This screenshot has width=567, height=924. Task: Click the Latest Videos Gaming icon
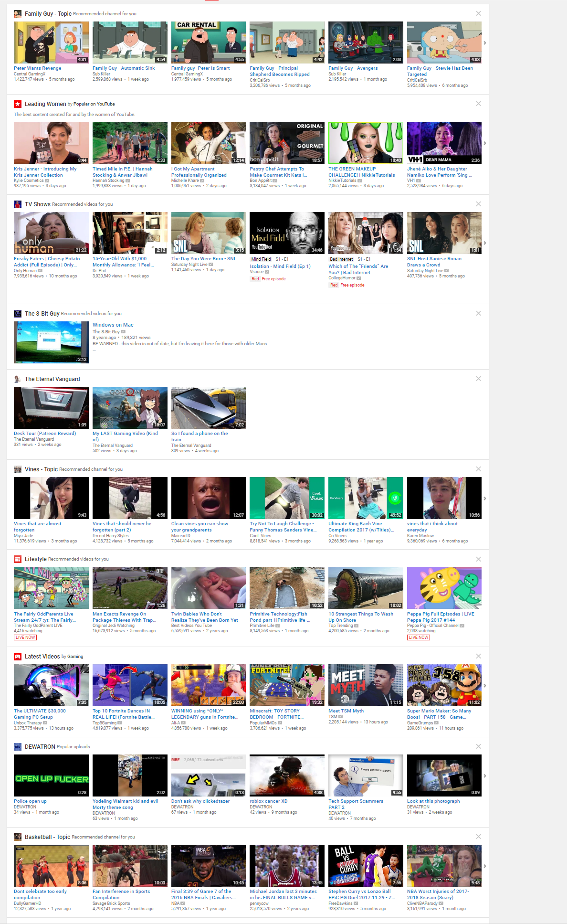coord(18,657)
